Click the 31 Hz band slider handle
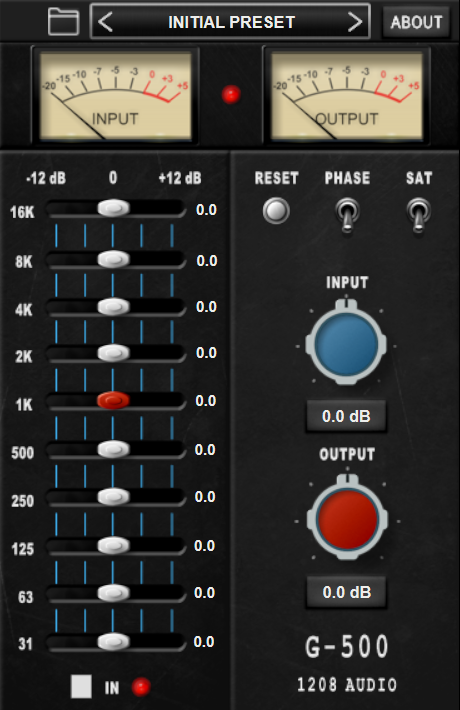The height and width of the screenshot is (710, 460). (x=113, y=641)
